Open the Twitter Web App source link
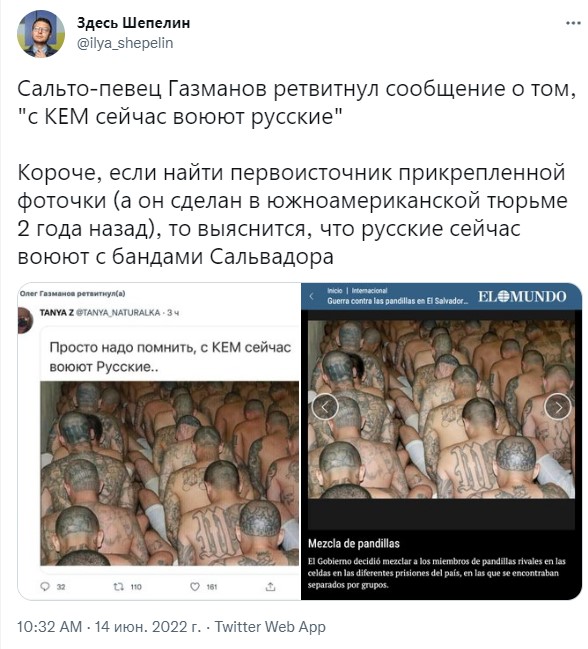 click(x=270, y=627)
